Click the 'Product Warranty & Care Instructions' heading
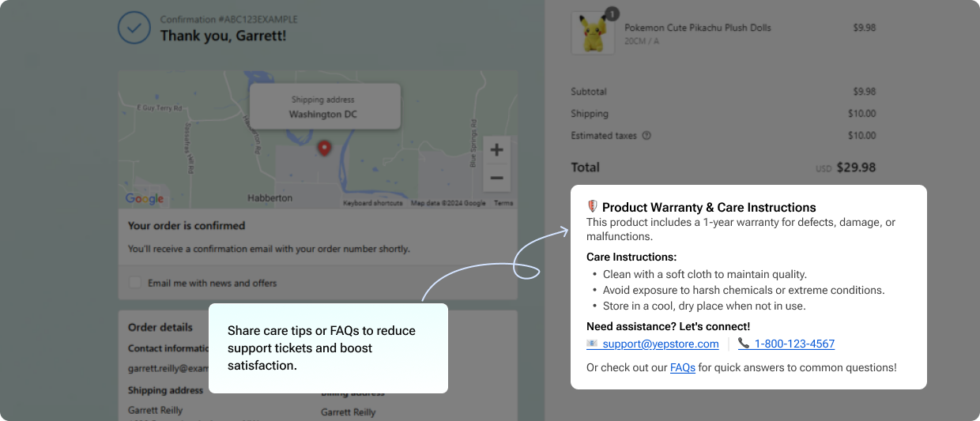This screenshot has height=421, width=980. point(709,207)
